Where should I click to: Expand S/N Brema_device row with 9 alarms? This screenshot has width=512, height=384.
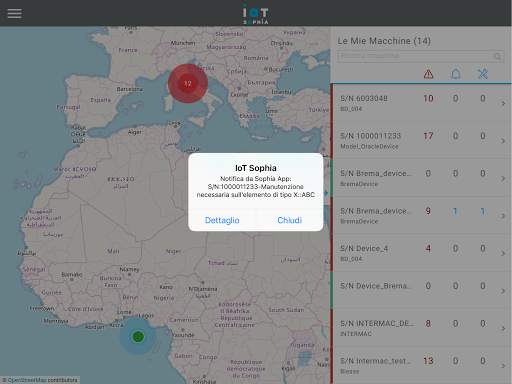[503, 216]
